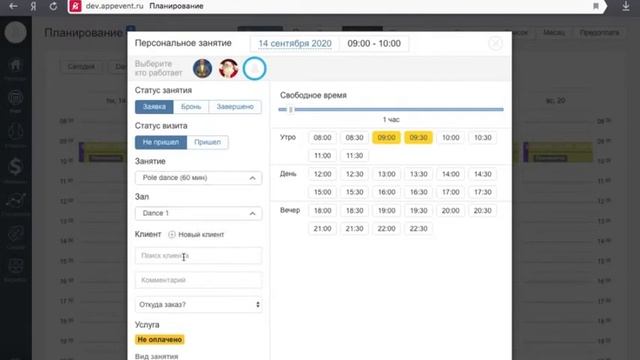Viewport: 640px width, 360px height.
Task: Open the 09:00 - 10:00 time range selector
Action: (x=374, y=44)
